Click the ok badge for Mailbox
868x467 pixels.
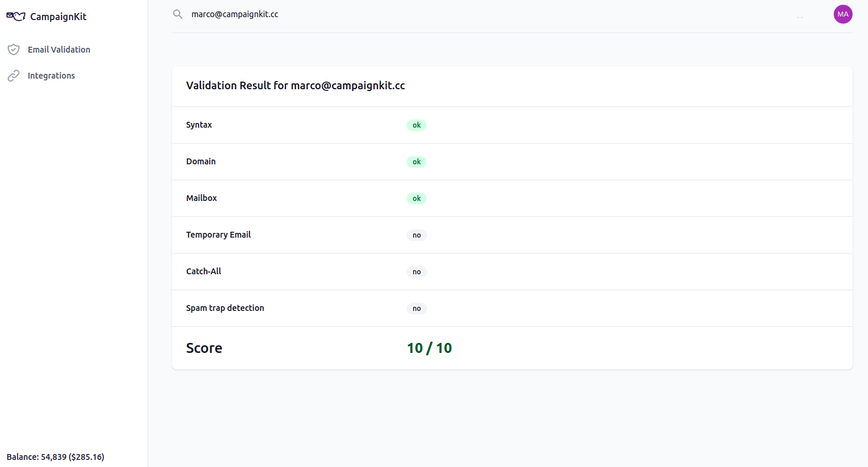417,199
